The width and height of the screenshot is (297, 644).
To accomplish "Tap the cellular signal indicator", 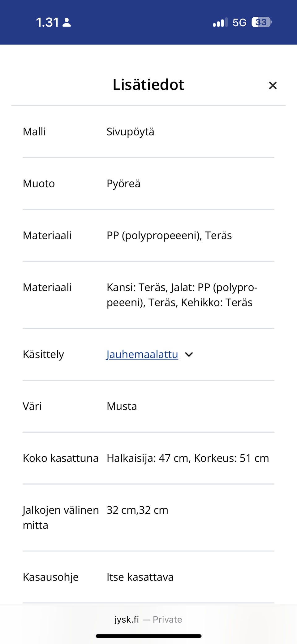I will click(x=218, y=22).
